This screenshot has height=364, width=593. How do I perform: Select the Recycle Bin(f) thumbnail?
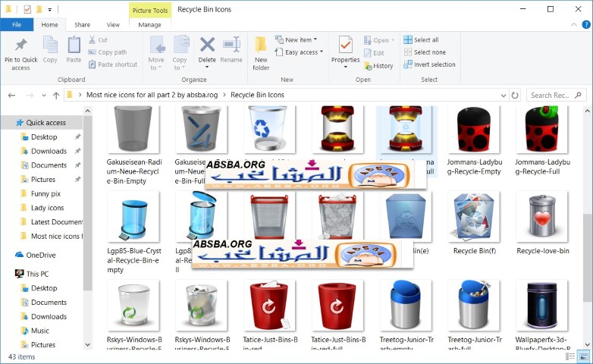tap(474, 216)
